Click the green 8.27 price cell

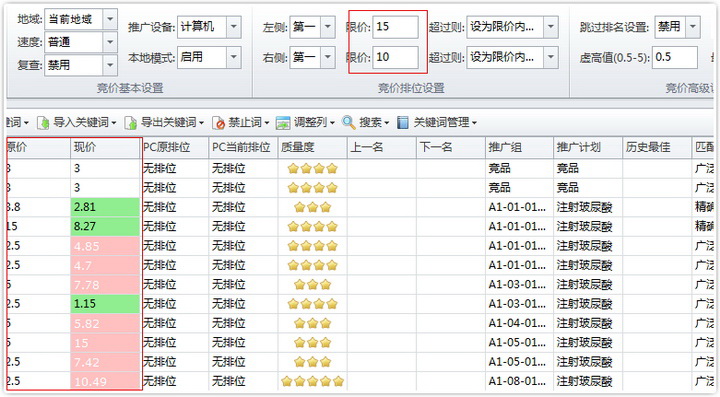105,227
